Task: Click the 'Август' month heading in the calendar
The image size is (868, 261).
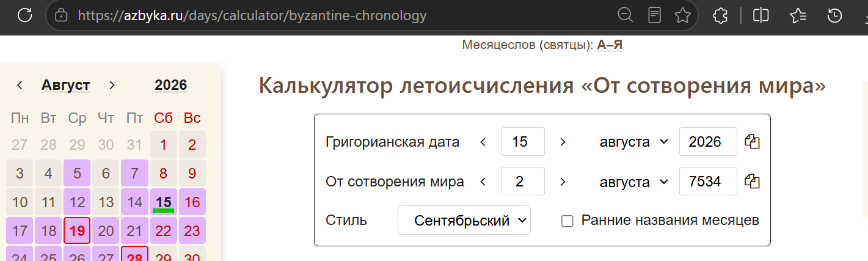Action: tap(66, 85)
